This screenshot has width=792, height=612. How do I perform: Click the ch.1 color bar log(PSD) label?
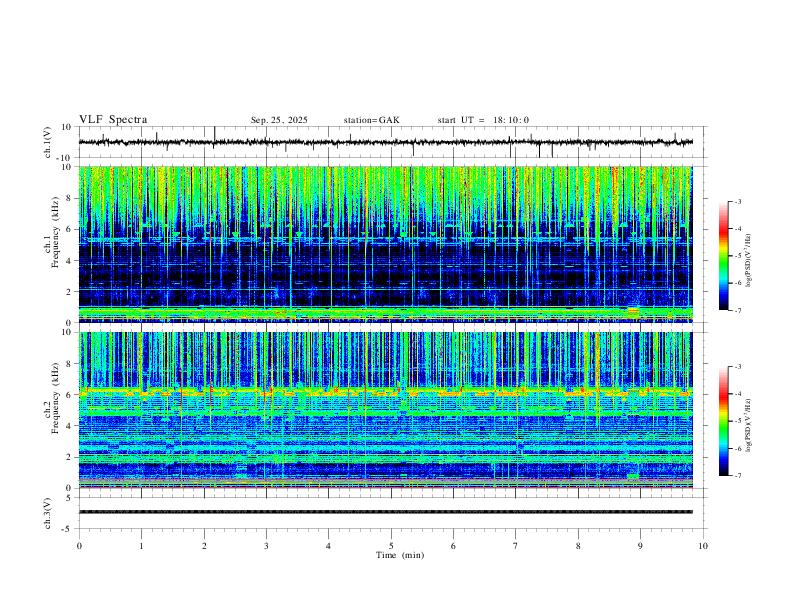pos(749,261)
